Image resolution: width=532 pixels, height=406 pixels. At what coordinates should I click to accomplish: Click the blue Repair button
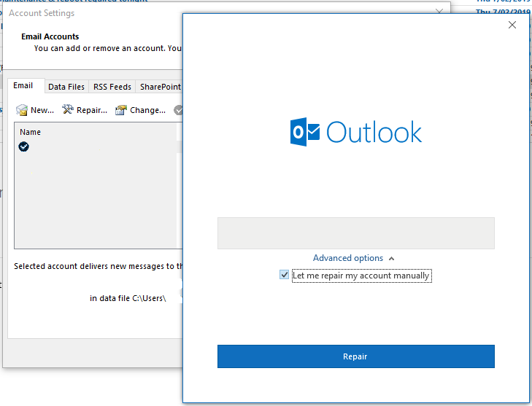coord(356,356)
